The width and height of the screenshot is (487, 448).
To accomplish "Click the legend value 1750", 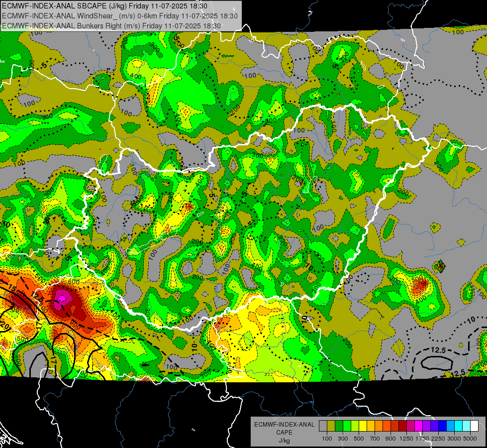I will 422,439.
